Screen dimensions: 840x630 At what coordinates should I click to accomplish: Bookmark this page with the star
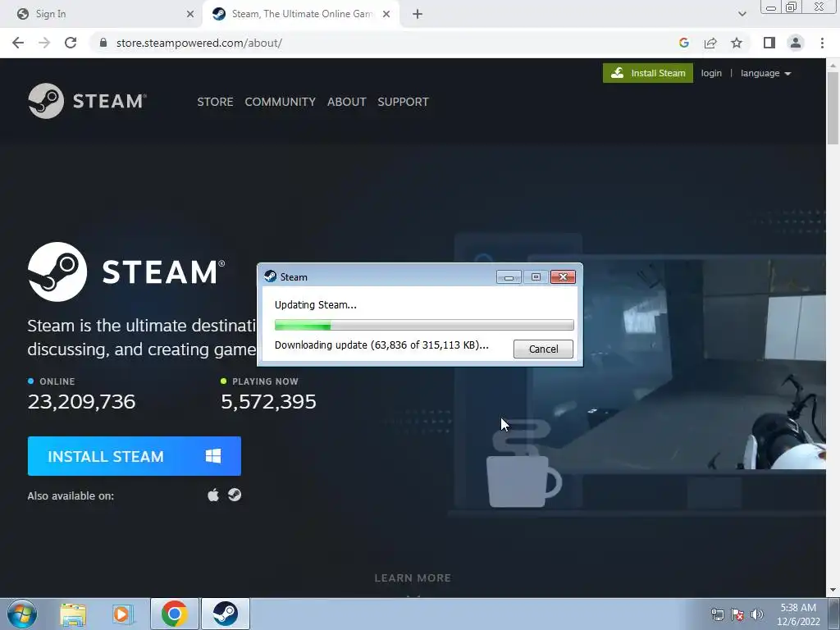point(737,43)
